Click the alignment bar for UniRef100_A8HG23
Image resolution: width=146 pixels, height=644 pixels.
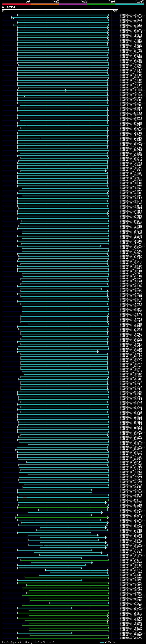tap(63, 88)
